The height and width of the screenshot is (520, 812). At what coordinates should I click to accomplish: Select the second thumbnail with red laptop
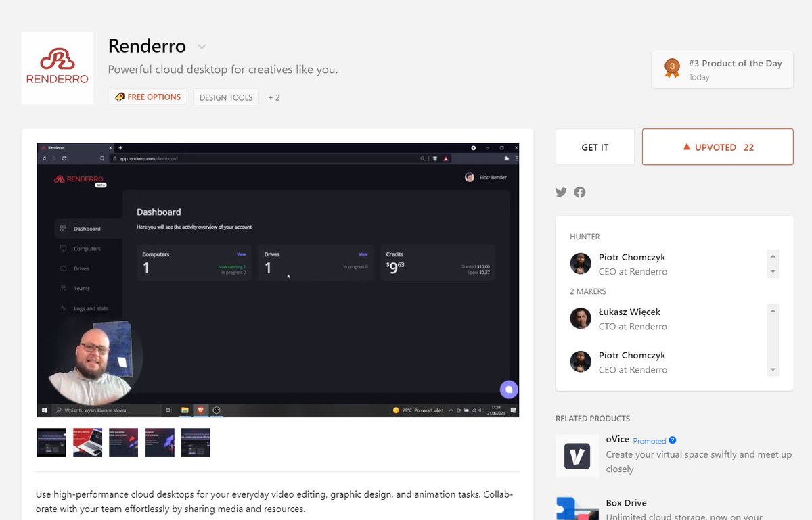[88, 442]
